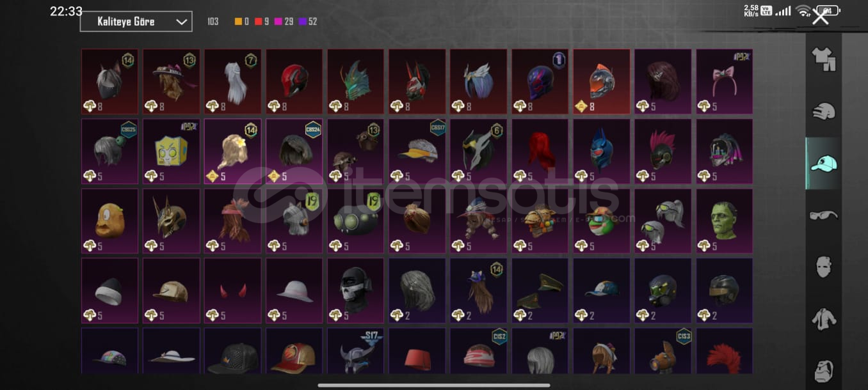
Task: Select the cap headgear category tab
Action: [x=824, y=164]
